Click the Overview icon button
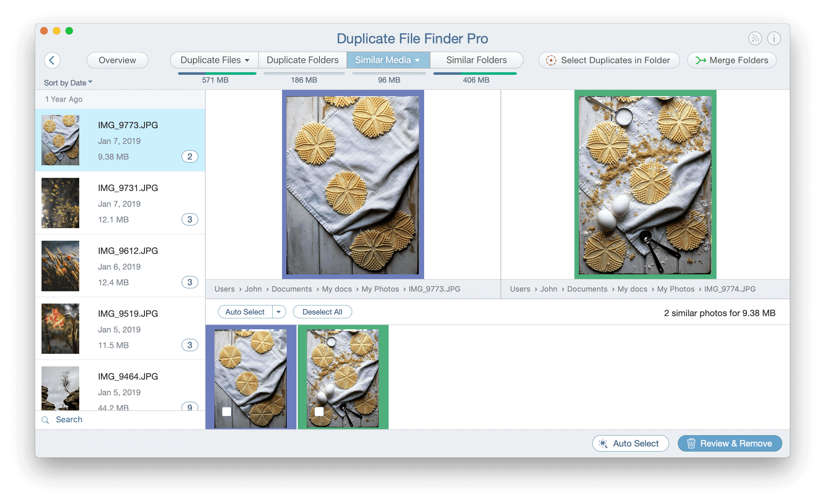This screenshot has width=825, height=504. click(117, 59)
